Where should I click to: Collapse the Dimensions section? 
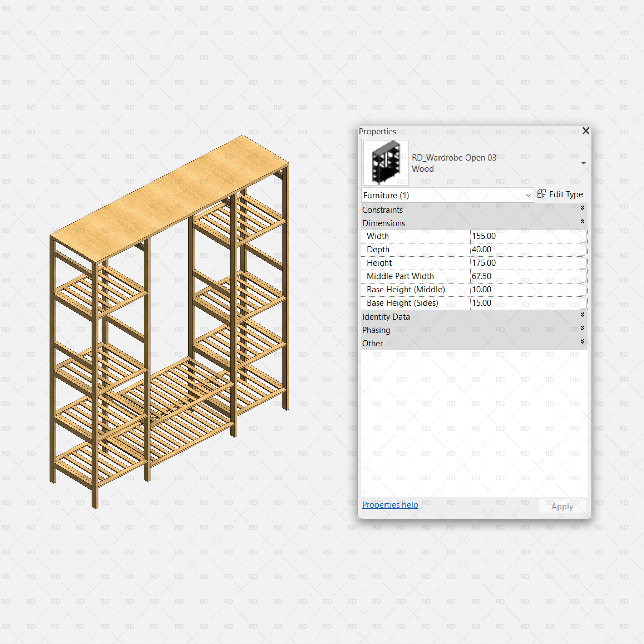[582, 221]
